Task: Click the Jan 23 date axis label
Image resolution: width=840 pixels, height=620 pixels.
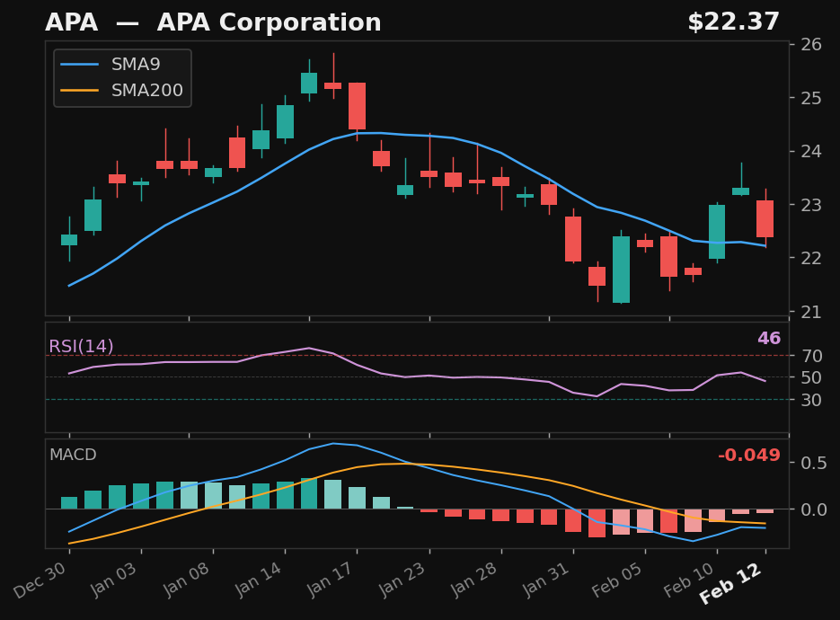Action: click(x=402, y=580)
